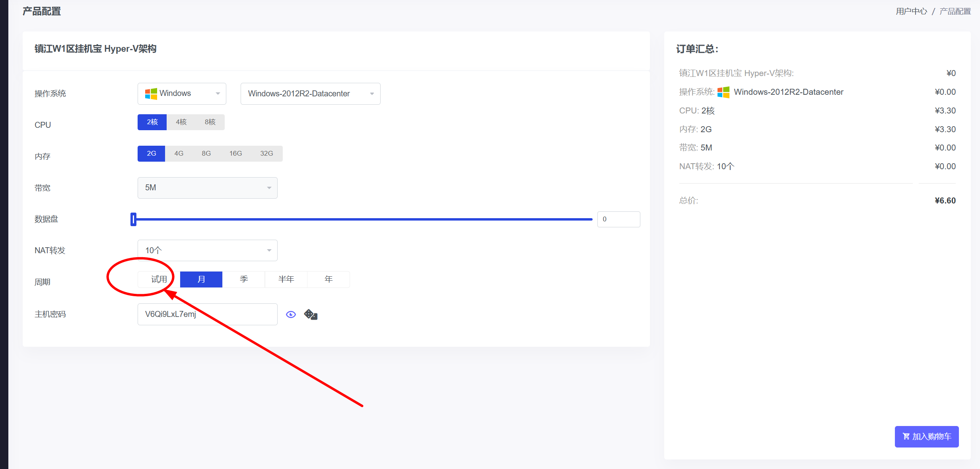
Task: Switch billing period to 半年
Action: [286, 279]
